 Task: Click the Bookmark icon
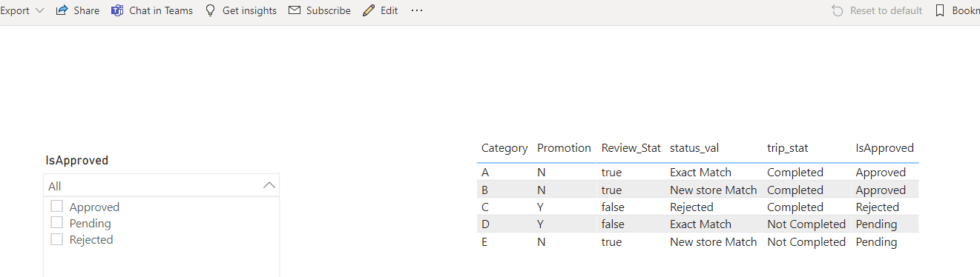coord(940,10)
